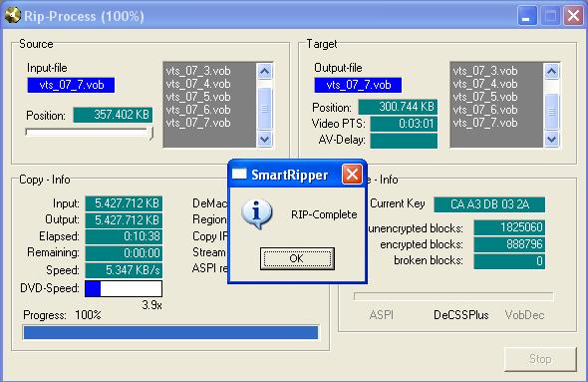Select vts_07_4.vob in the Source list

198,84
